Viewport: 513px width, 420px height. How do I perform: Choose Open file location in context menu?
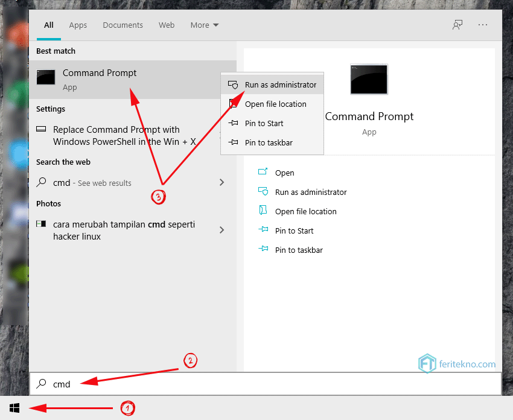click(x=272, y=104)
